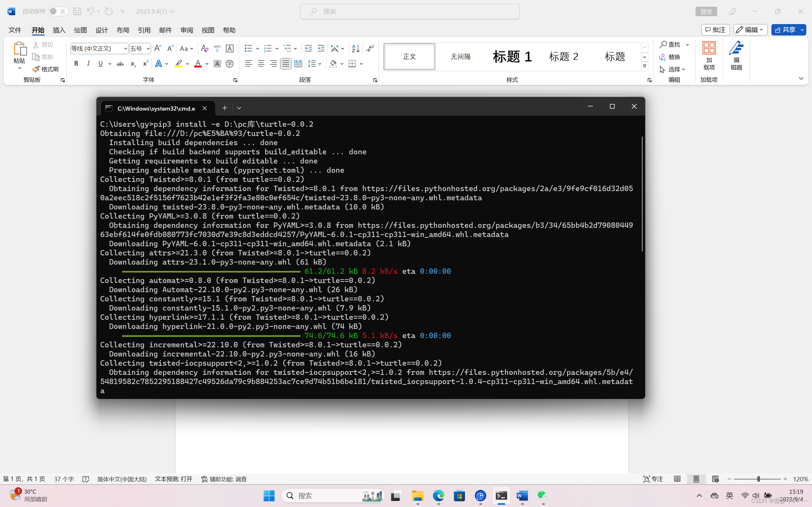Click the center align paragraph icon
The width and height of the screenshot is (812, 507).
click(261, 64)
